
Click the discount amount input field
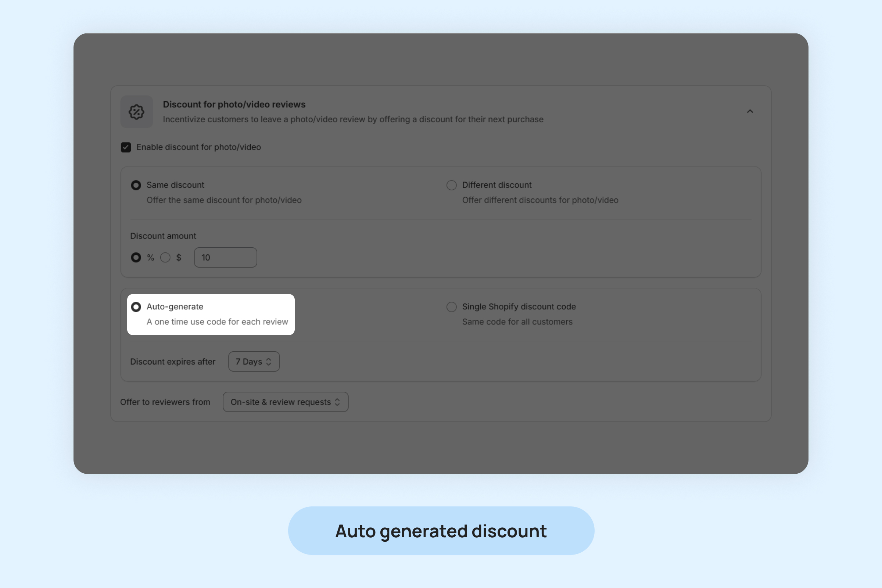coord(225,258)
